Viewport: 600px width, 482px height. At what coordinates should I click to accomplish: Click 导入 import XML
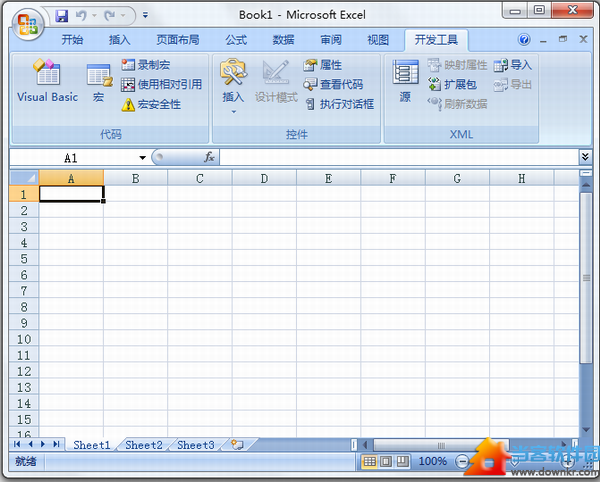click(x=512, y=65)
